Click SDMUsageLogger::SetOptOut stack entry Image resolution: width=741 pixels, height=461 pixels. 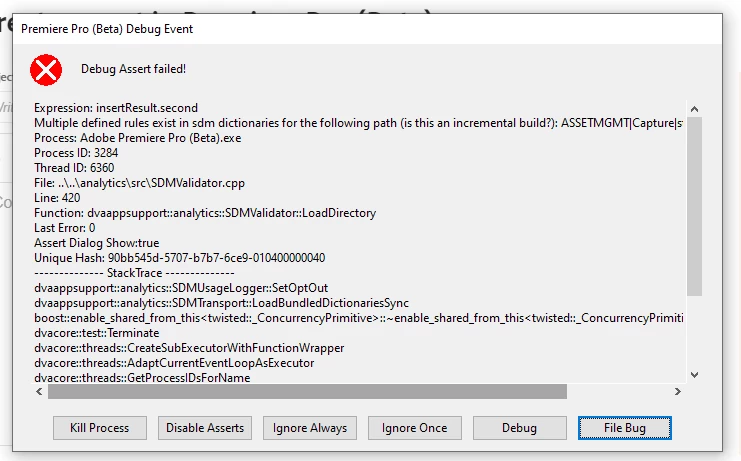[181, 288]
